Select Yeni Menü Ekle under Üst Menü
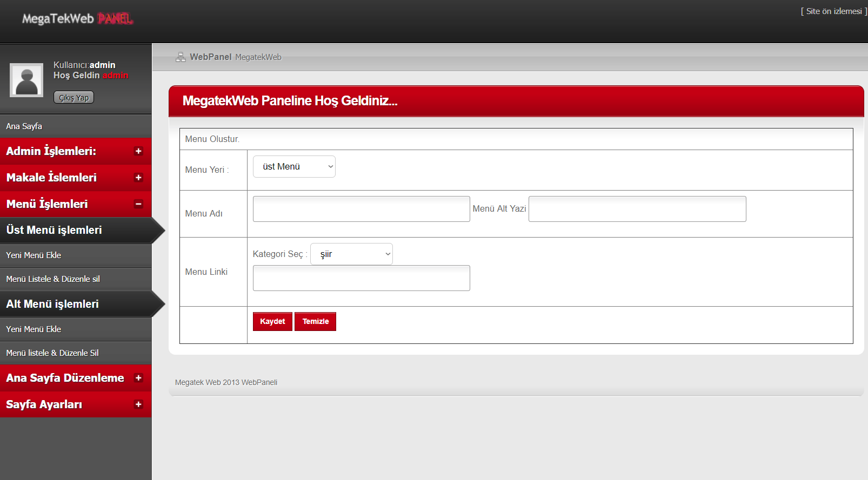Image resolution: width=868 pixels, height=480 pixels. (x=34, y=255)
